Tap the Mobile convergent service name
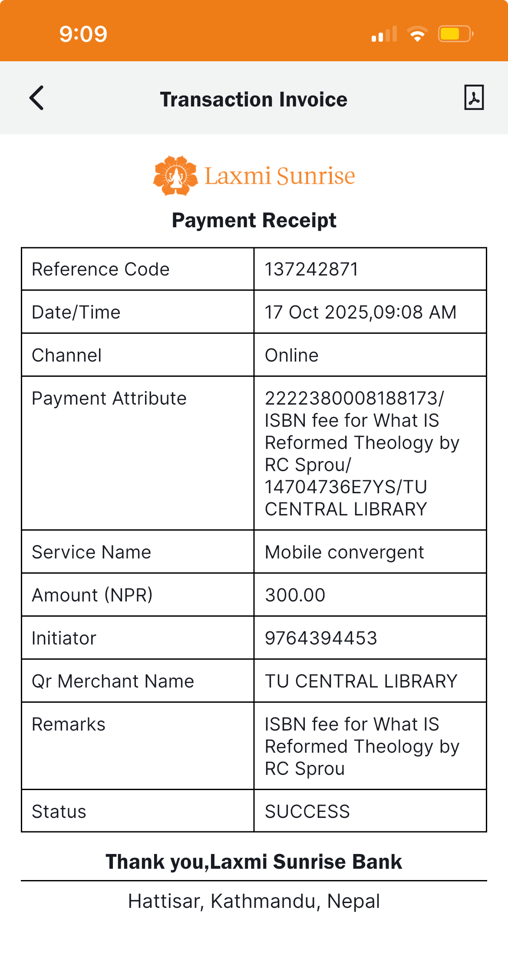 pyautogui.click(x=344, y=552)
